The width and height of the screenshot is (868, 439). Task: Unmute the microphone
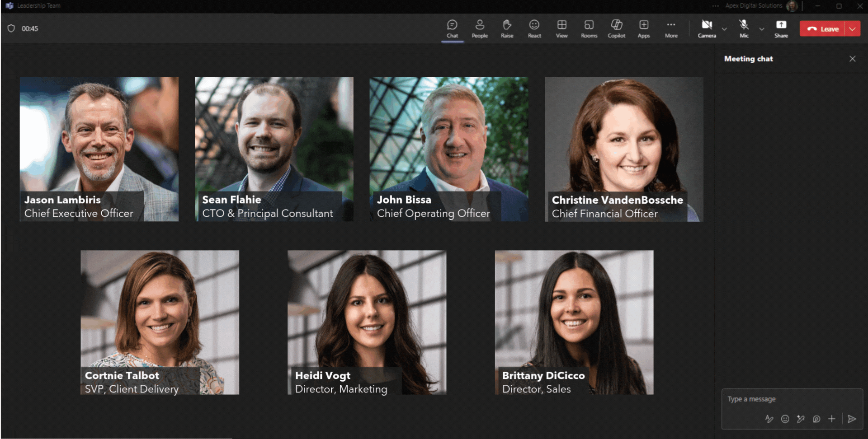coord(744,28)
